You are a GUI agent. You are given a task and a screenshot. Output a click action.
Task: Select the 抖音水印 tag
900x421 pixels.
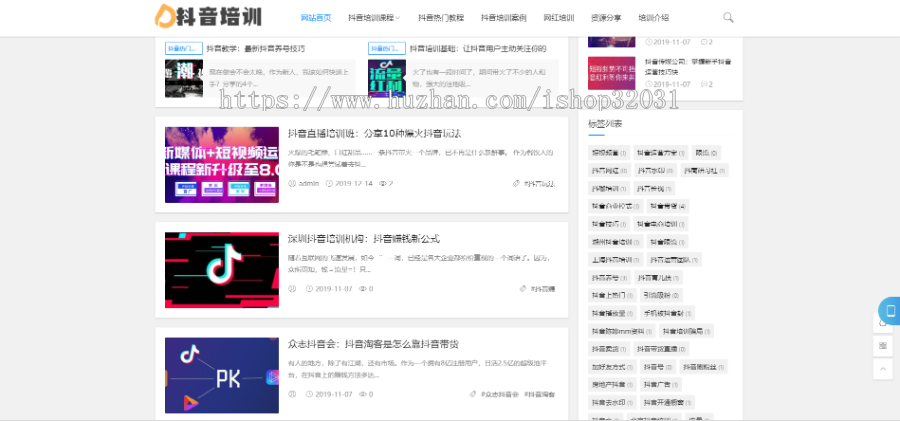(x=655, y=171)
